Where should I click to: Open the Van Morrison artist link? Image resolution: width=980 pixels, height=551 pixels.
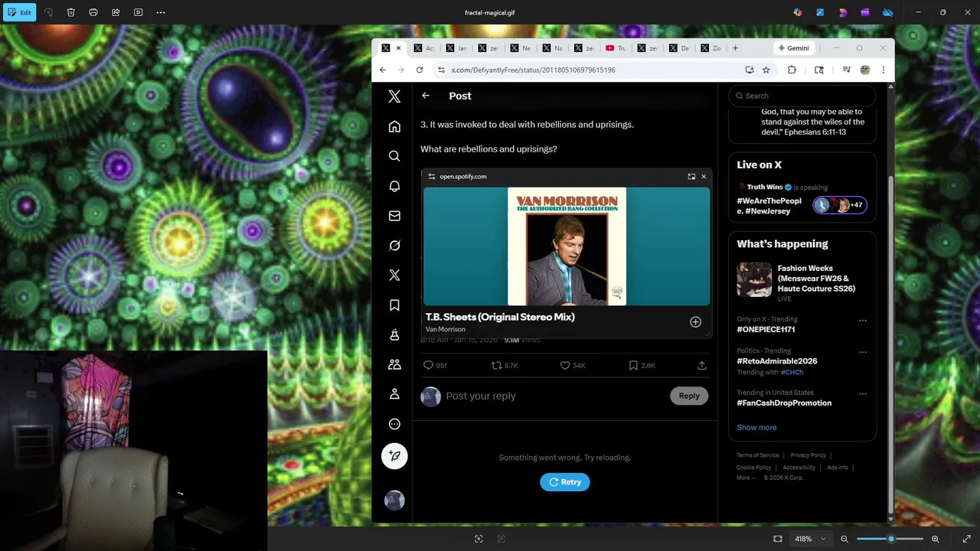[x=446, y=329]
